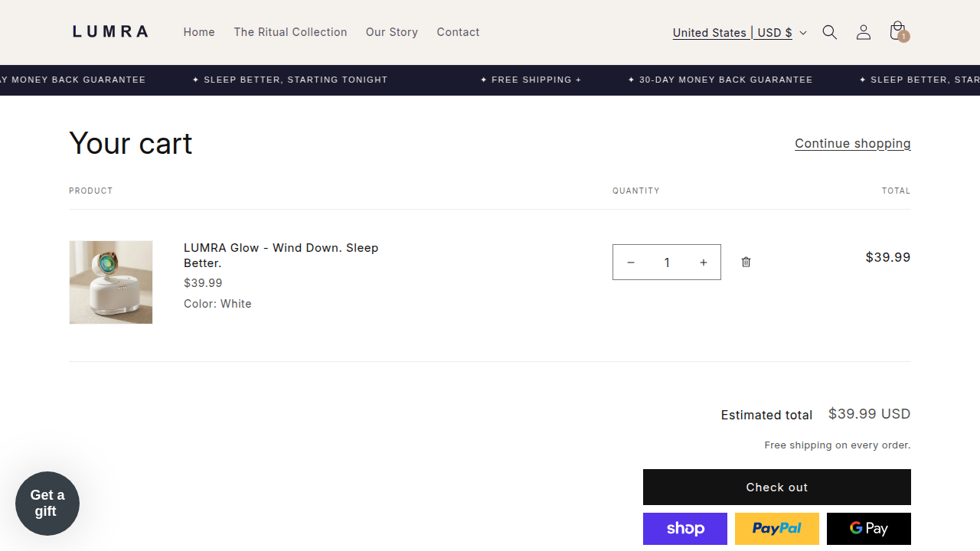Click the $39.99 USD estimated total
980x551 pixels.
pos(870,414)
